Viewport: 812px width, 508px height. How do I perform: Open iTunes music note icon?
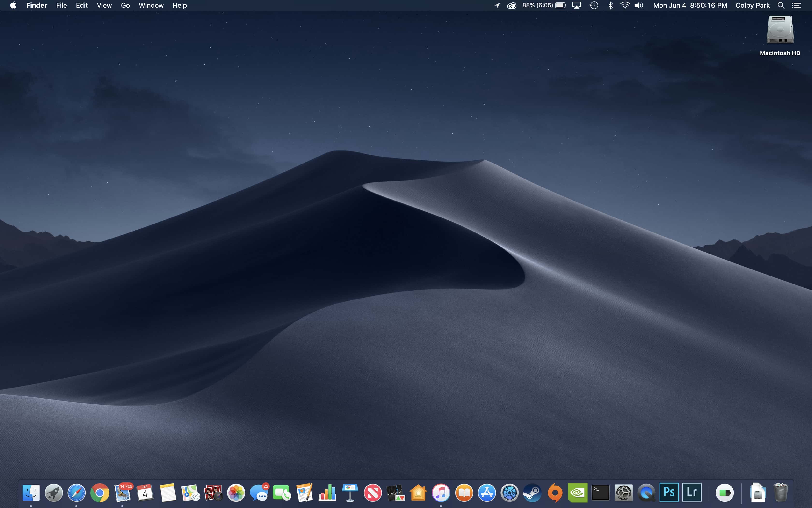[441, 493]
